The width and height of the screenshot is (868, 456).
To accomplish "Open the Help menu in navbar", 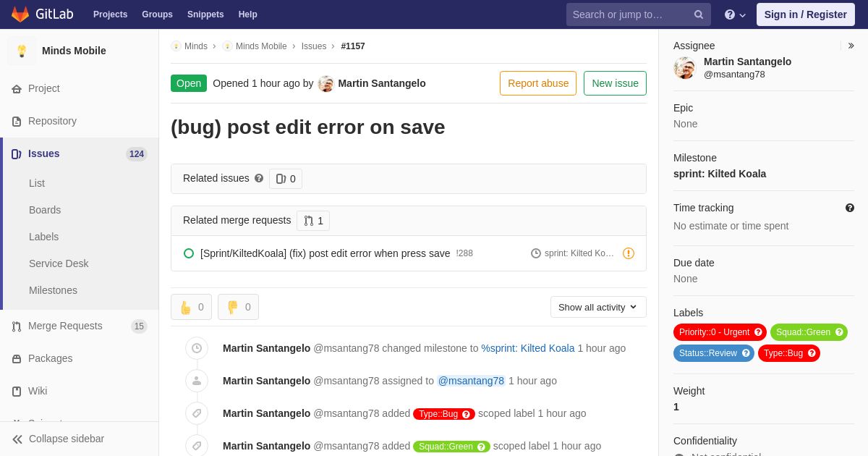I will pos(248,14).
